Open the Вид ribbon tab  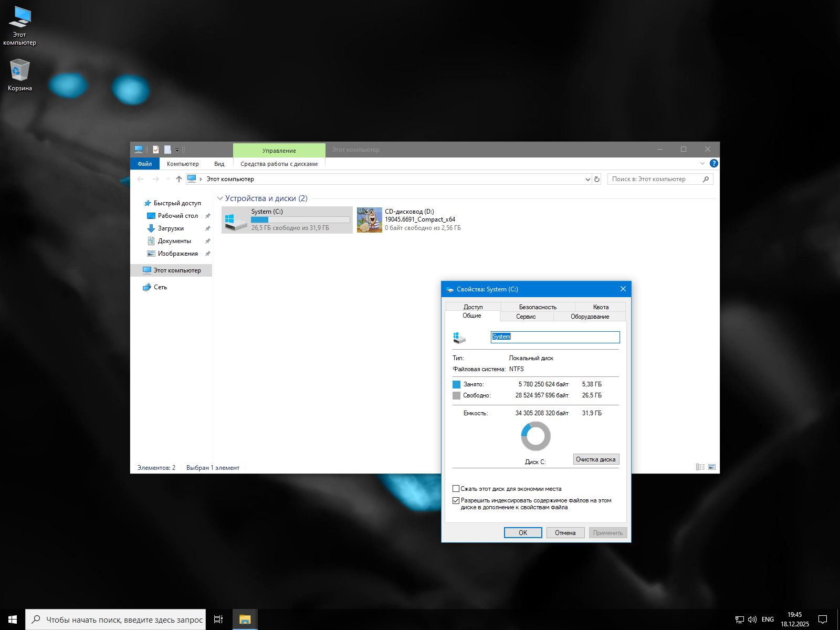(x=219, y=163)
